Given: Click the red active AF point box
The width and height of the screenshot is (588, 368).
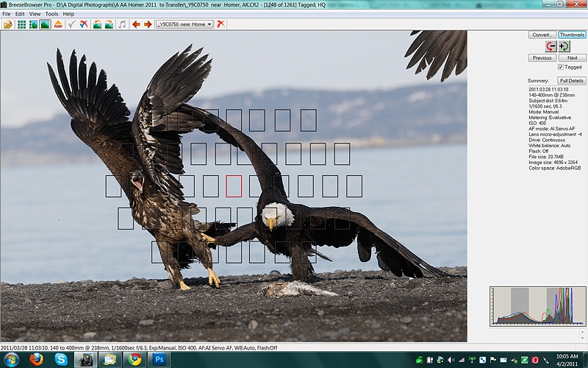Looking at the screenshot, I should coord(234,186).
